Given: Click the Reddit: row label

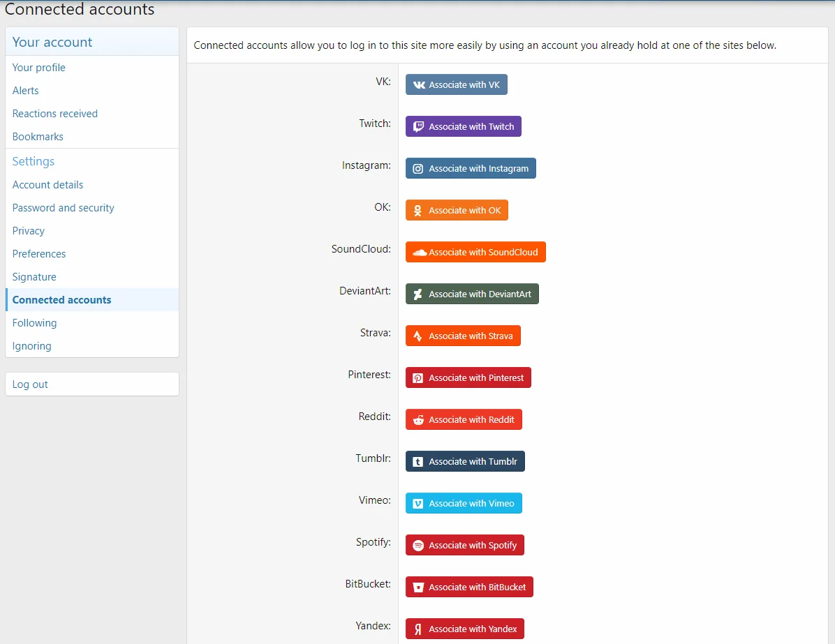Looking at the screenshot, I should pyautogui.click(x=375, y=417).
